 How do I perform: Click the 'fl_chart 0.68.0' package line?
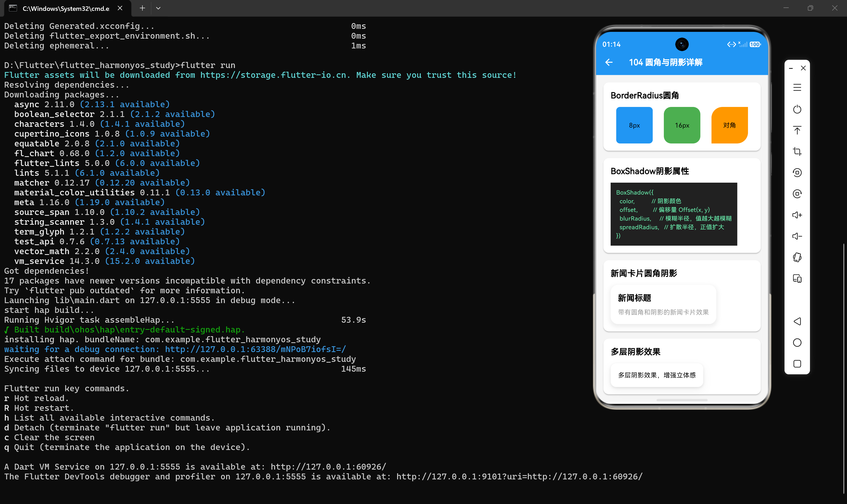coord(97,153)
